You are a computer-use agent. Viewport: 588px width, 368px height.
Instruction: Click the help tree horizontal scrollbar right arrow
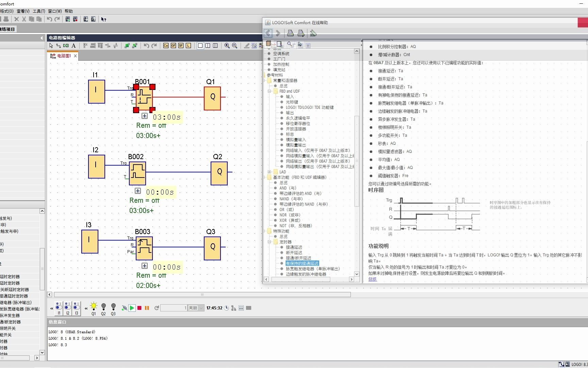[352, 279]
